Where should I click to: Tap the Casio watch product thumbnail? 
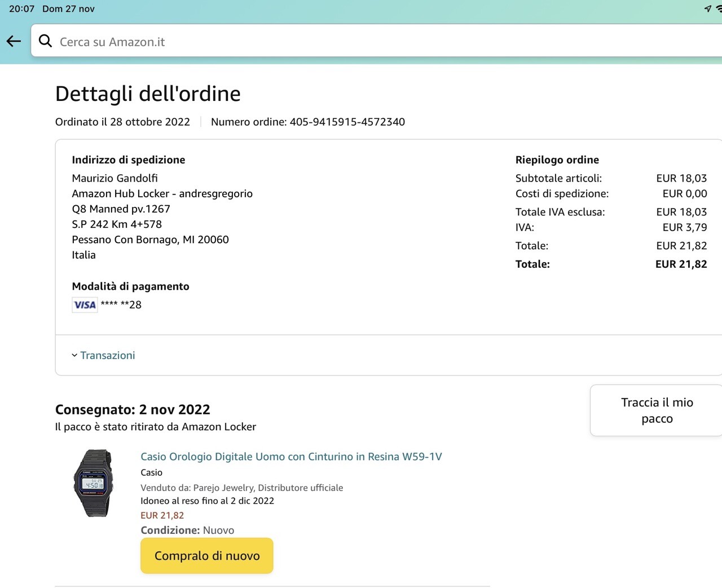(x=94, y=483)
